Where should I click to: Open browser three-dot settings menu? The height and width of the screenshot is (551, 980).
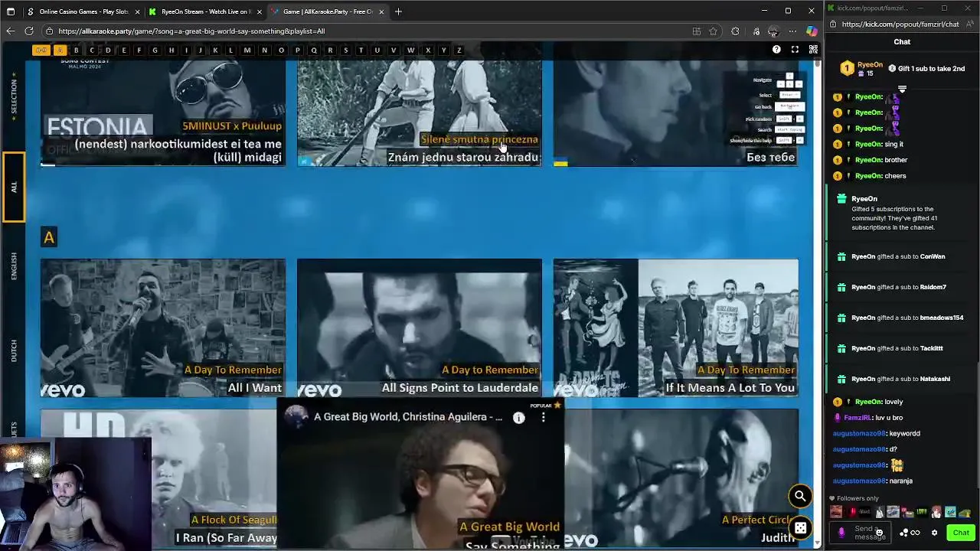tap(792, 31)
